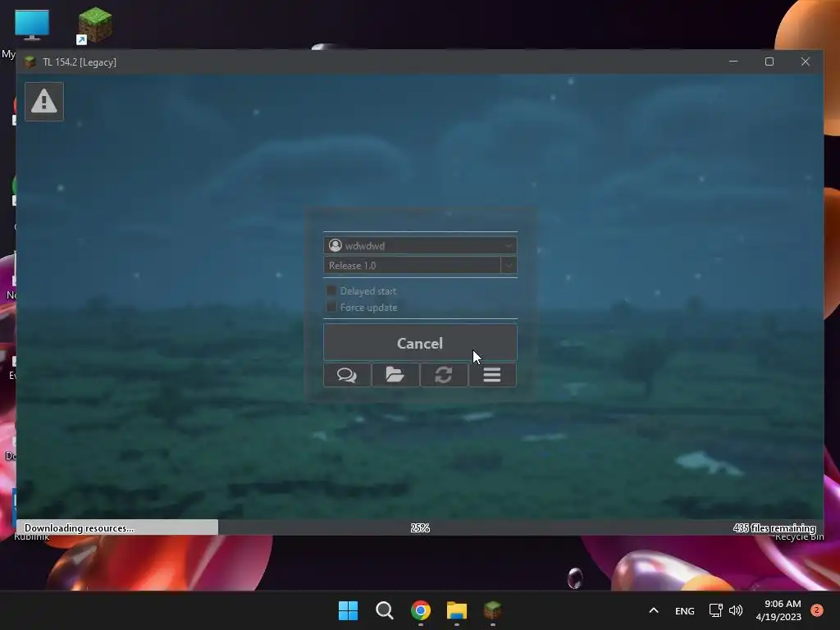Open the clock showing 9:06 AM

(778, 610)
